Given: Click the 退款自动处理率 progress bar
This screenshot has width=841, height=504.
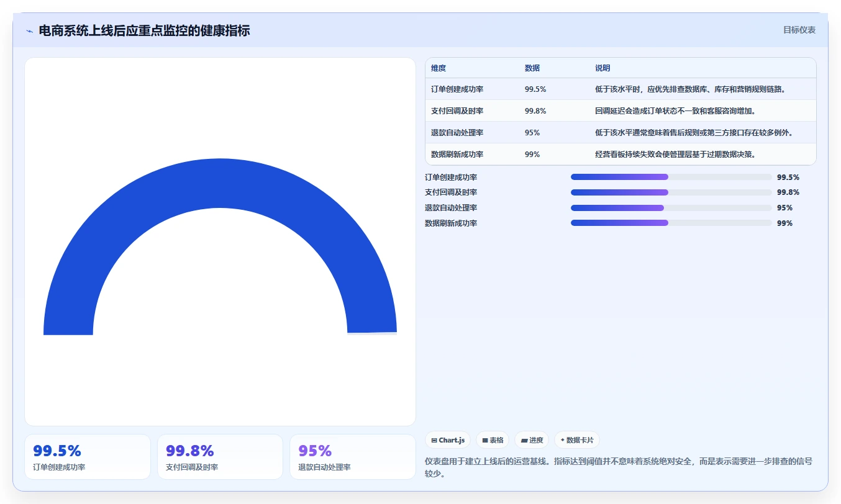Looking at the screenshot, I should [671, 208].
